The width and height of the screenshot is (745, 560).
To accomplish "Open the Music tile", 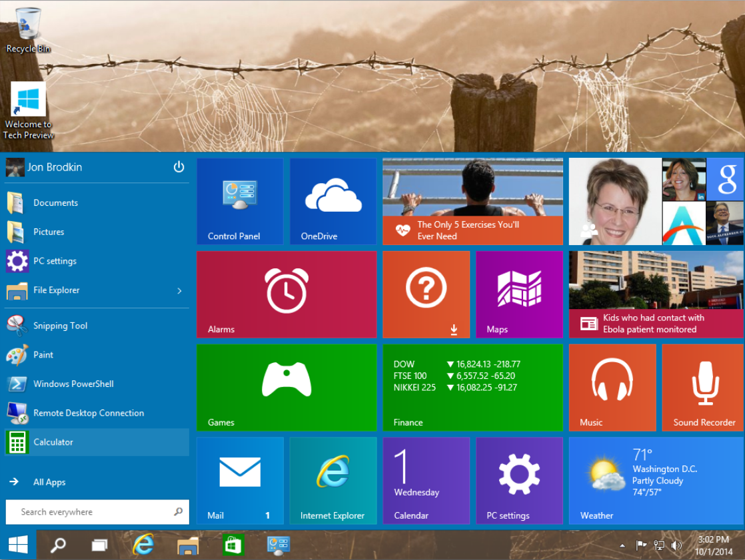I will pos(612,388).
